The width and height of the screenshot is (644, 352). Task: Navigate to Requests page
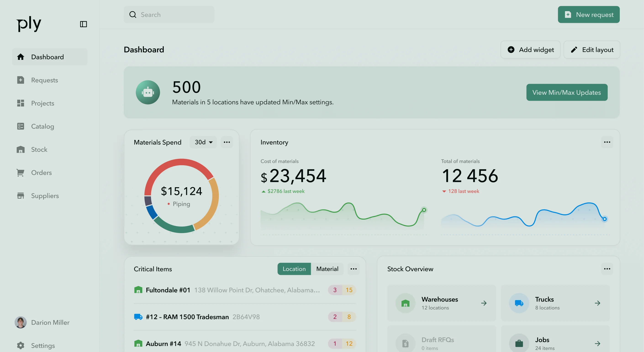pos(44,80)
